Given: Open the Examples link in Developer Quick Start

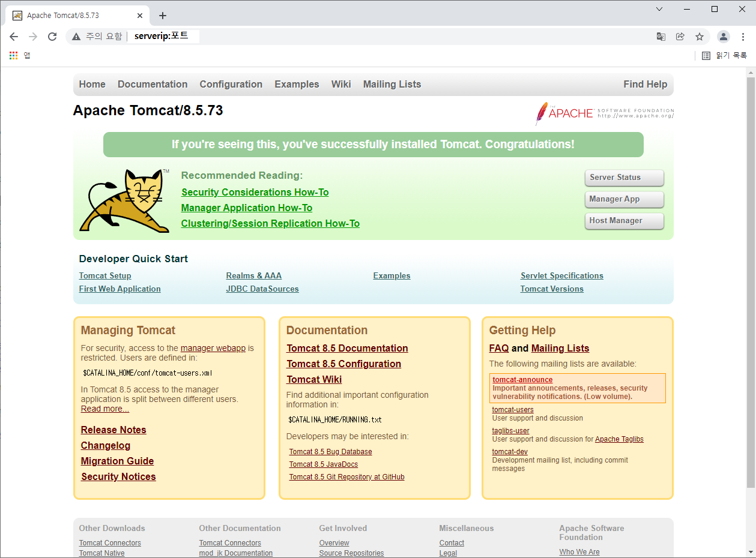Looking at the screenshot, I should tap(392, 276).
